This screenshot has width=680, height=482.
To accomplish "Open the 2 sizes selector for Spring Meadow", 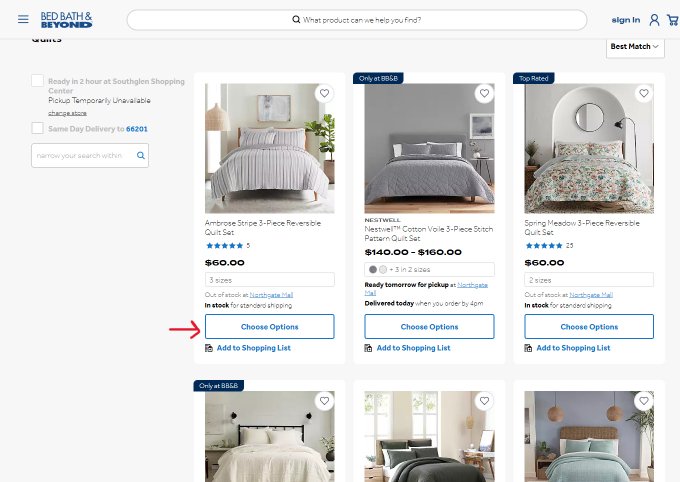I will [x=589, y=280].
